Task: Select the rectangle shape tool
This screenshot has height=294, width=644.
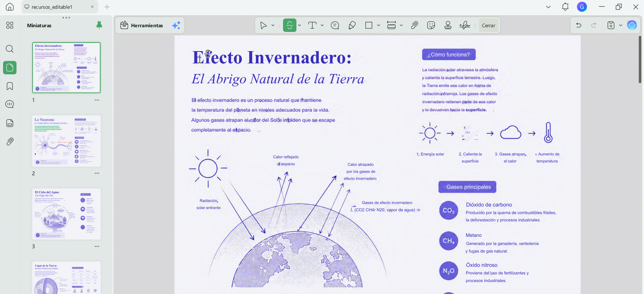Action: pyautogui.click(x=369, y=25)
